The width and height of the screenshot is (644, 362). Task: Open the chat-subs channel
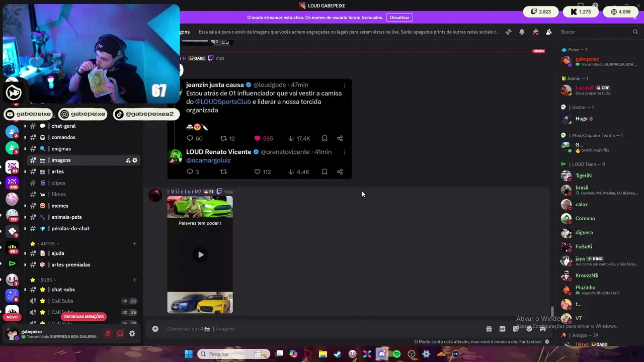[x=63, y=290]
